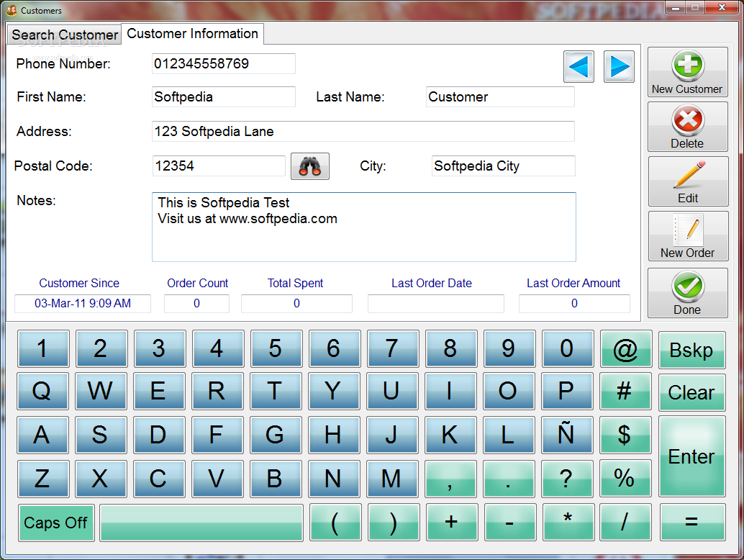This screenshot has width=744, height=560.
Task: Tap the $ symbol key
Action: click(x=625, y=435)
